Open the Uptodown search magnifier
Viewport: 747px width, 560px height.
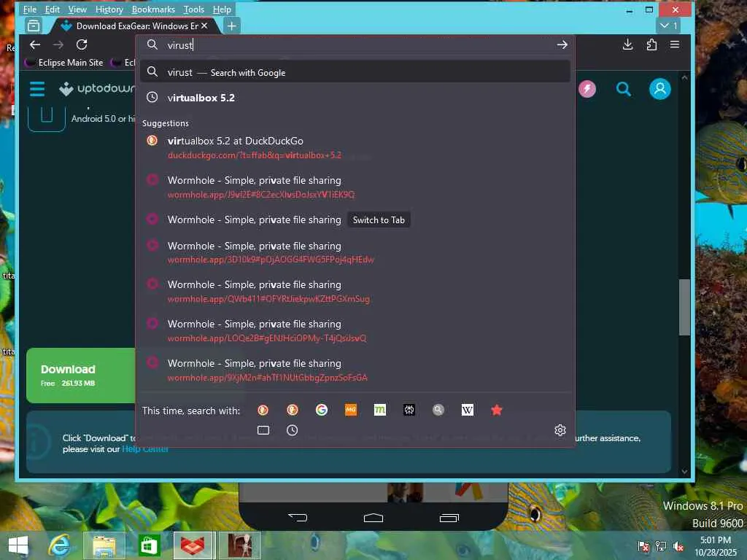[x=624, y=89]
